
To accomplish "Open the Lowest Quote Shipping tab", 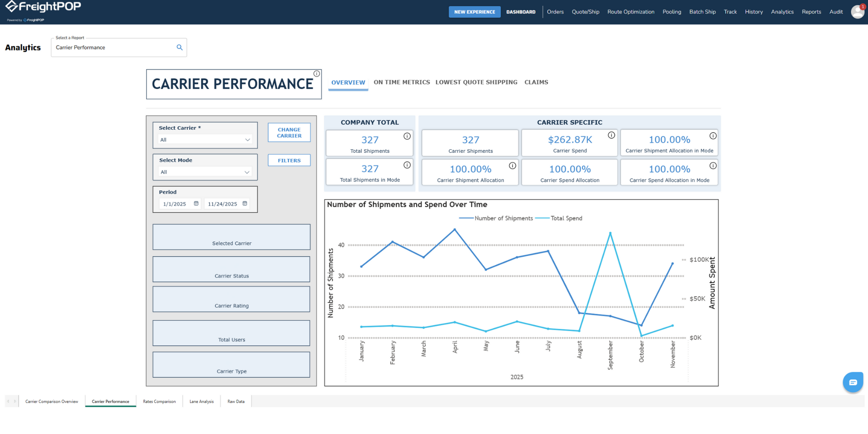I will (477, 82).
